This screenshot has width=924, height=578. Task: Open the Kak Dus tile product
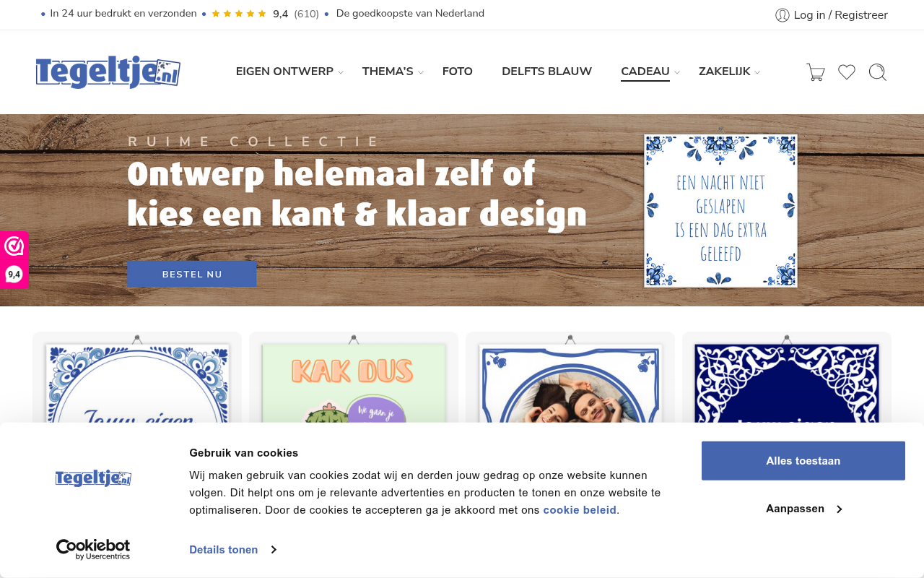[354, 377]
